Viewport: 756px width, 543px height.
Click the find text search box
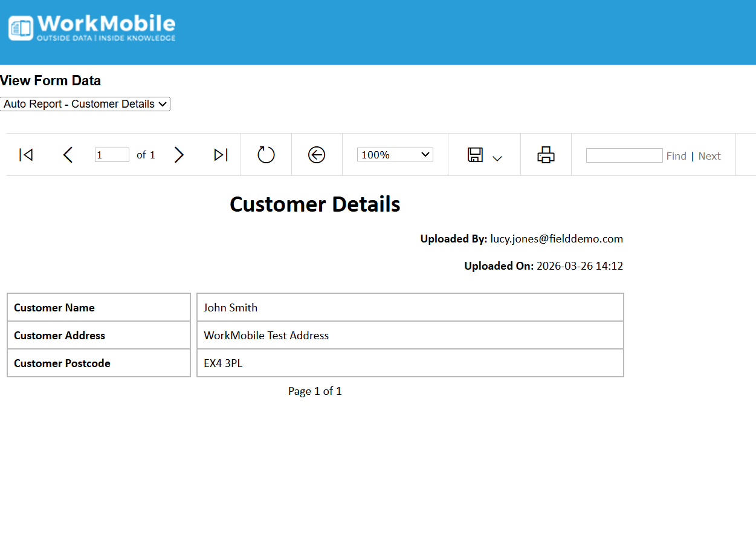pyautogui.click(x=624, y=155)
